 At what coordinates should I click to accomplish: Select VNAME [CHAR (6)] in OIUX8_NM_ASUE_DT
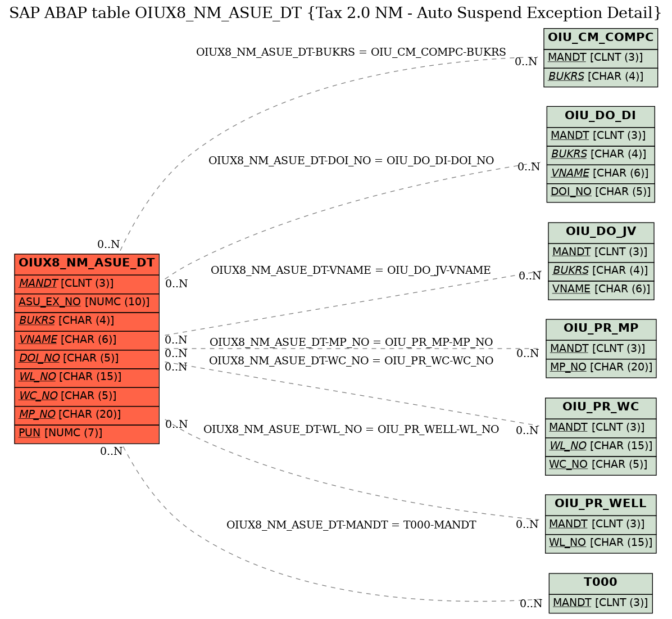tap(87, 340)
